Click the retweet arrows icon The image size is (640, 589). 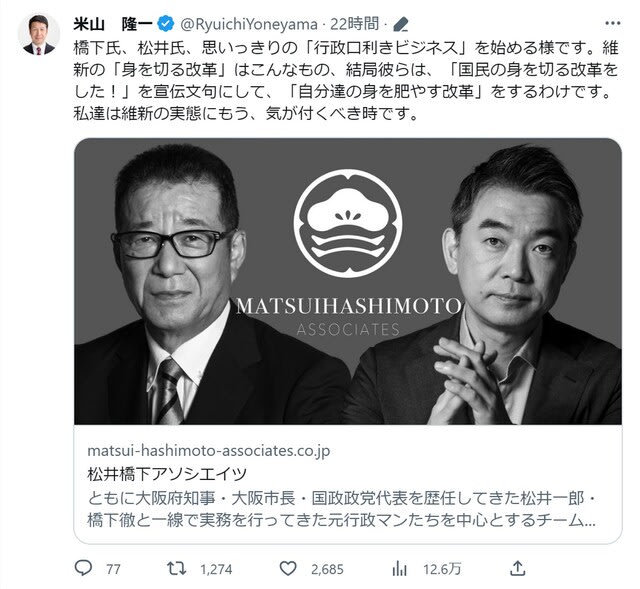point(177,568)
